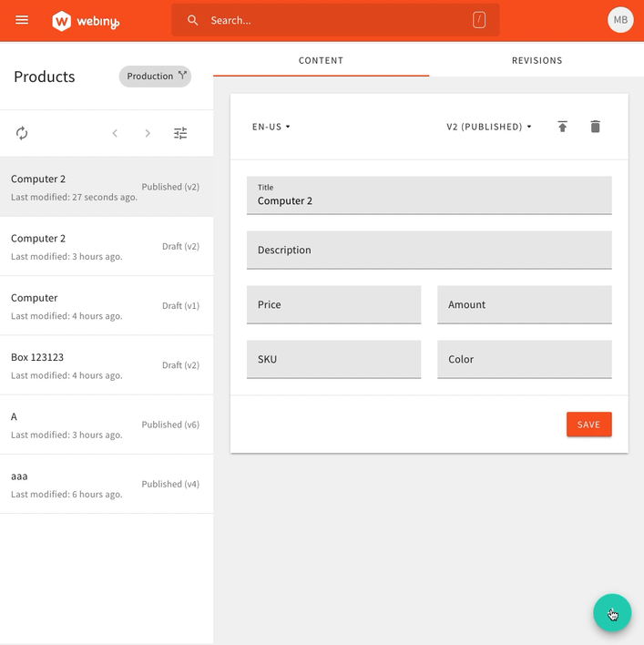
Task: Open the Production environment selector
Action: [x=155, y=77]
